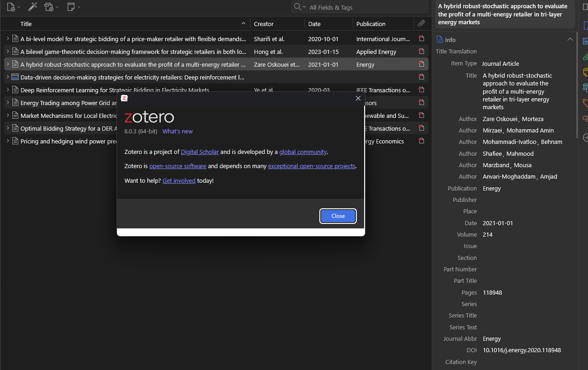Open exceptional open-source projects link
The width and height of the screenshot is (588, 370).
(x=312, y=166)
